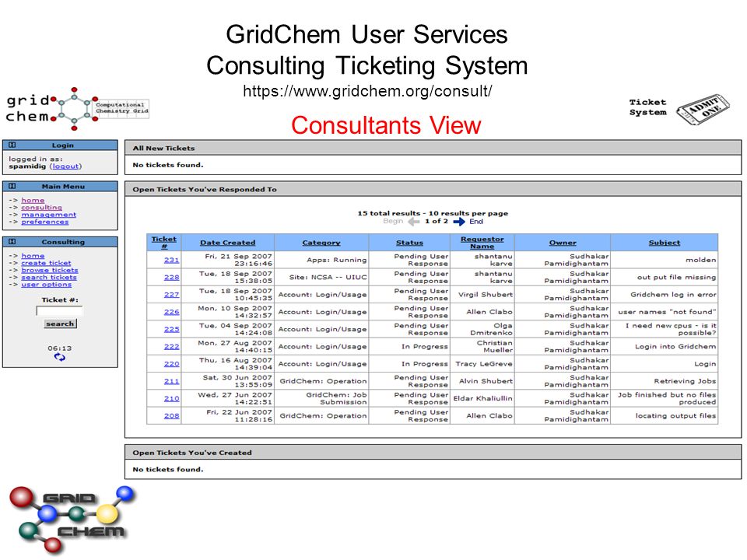The image size is (747, 560).
Task: Click the 06:13 timer text
Action: tap(60, 348)
